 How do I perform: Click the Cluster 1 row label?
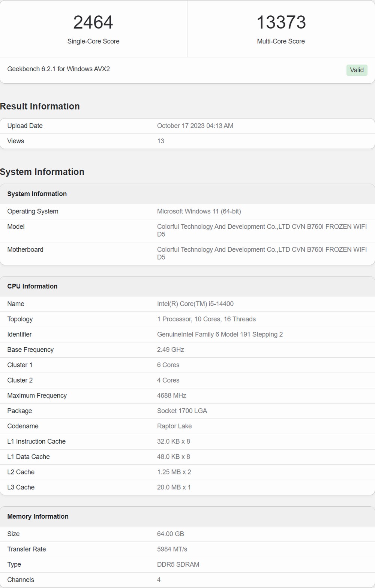[x=20, y=365]
